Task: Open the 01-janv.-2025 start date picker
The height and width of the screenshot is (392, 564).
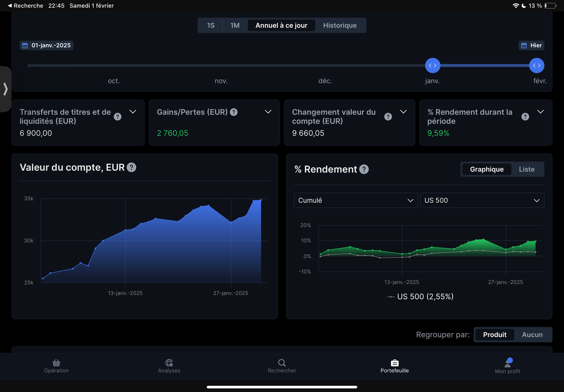Action: [46, 45]
